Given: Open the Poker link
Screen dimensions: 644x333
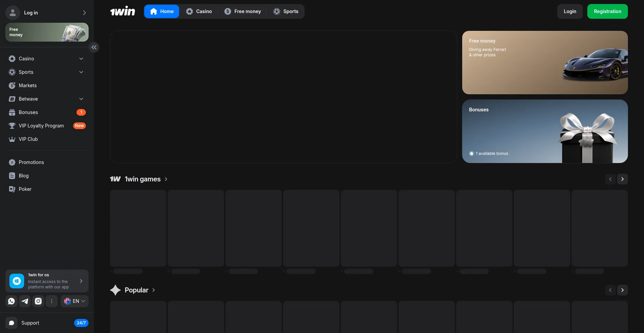Looking at the screenshot, I should pos(47,189).
